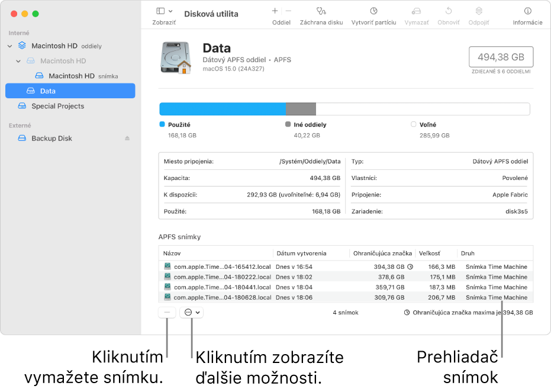Eject Backup Disk with the eject icon
Viewport: 551px width, 392px height.
pyautogui.click(x=127, y=139)
